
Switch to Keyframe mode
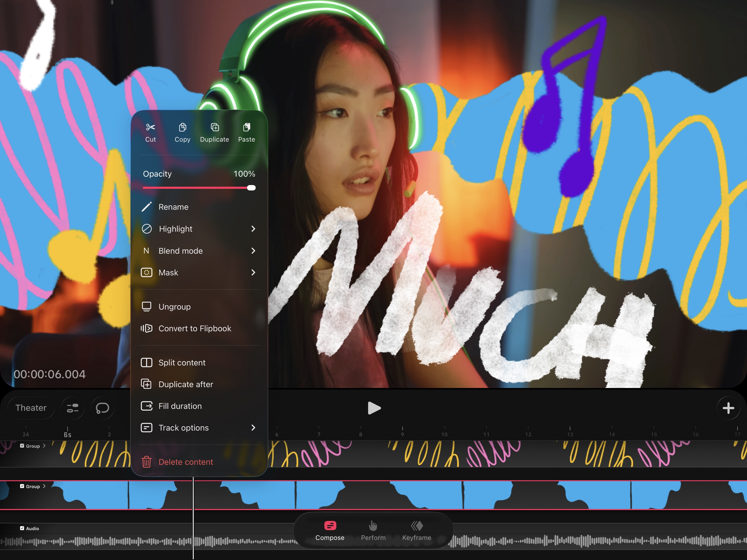click(x=416, y=530)
